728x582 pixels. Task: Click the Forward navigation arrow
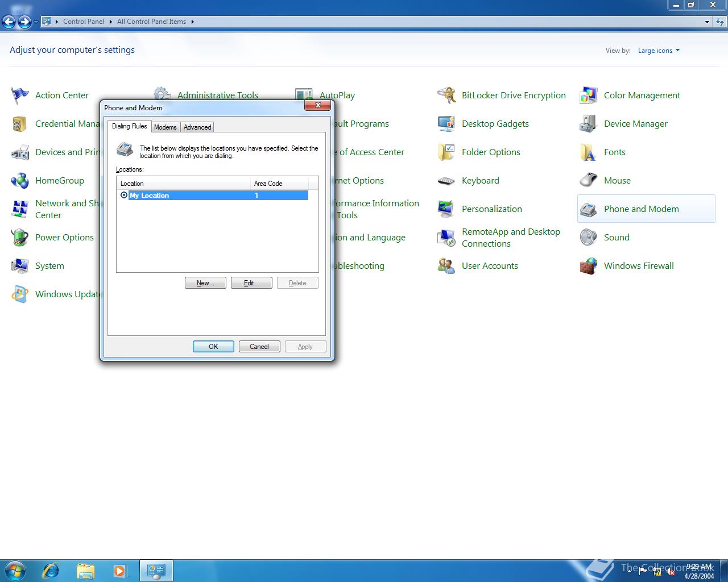[x=24, y=22]
